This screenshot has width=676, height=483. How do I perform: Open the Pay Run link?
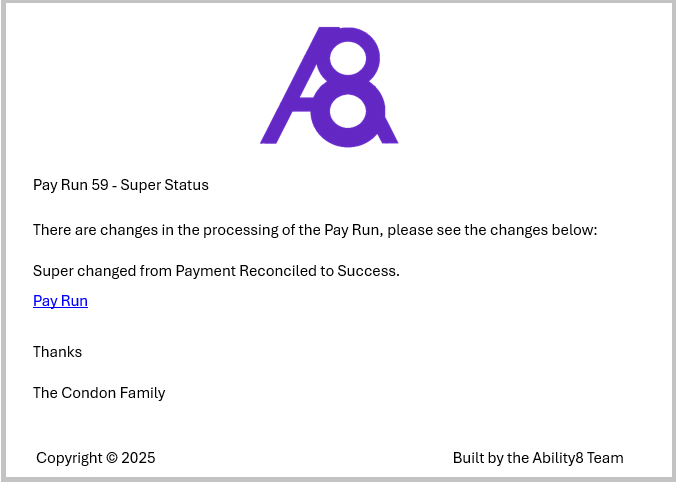pyautogui.click(x=60, y=301)
